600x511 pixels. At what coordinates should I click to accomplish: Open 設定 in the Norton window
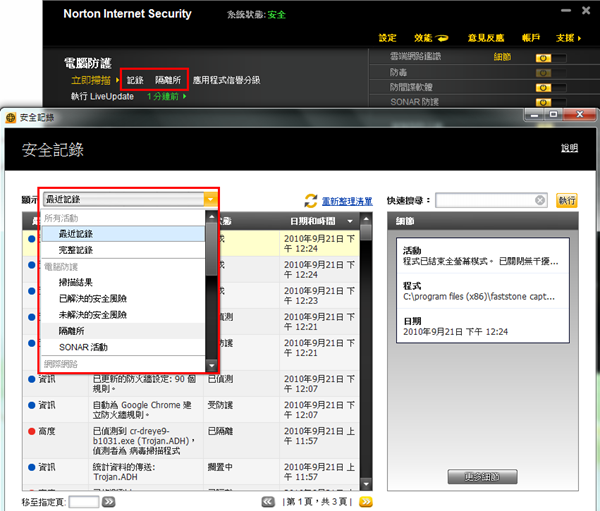tap(387, 38)
